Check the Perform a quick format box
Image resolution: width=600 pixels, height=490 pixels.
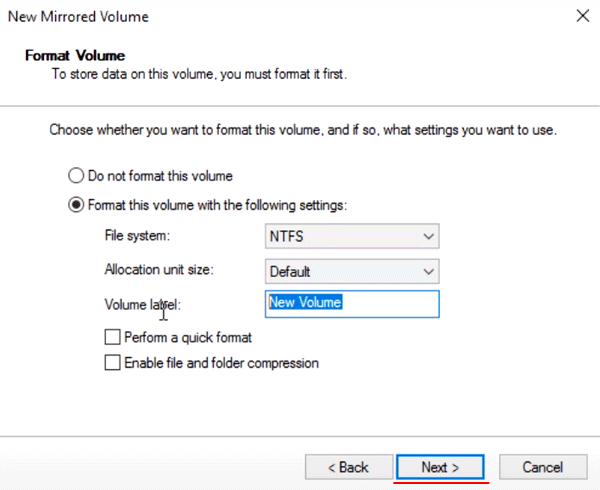tap(112, 337)
